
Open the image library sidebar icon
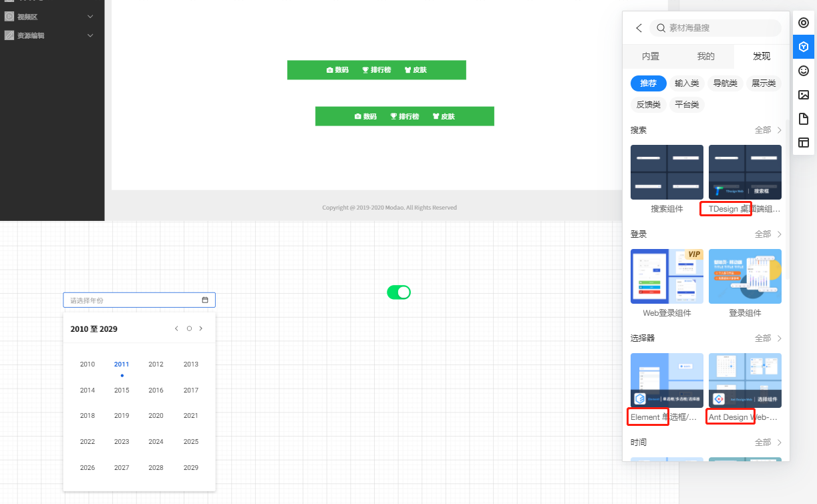804,95
